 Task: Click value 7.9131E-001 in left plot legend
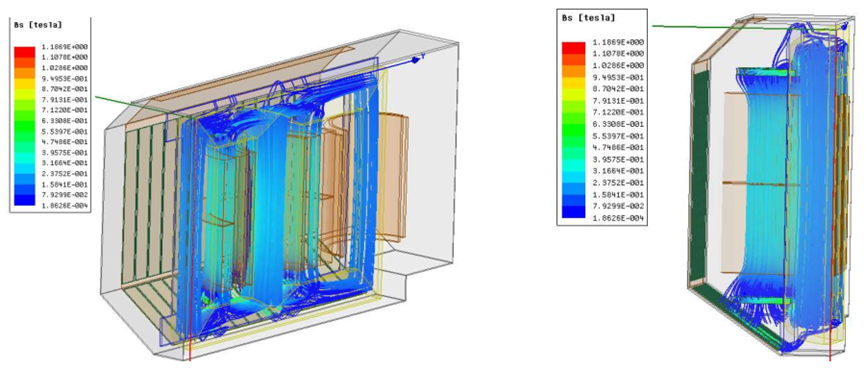[66, 99]
